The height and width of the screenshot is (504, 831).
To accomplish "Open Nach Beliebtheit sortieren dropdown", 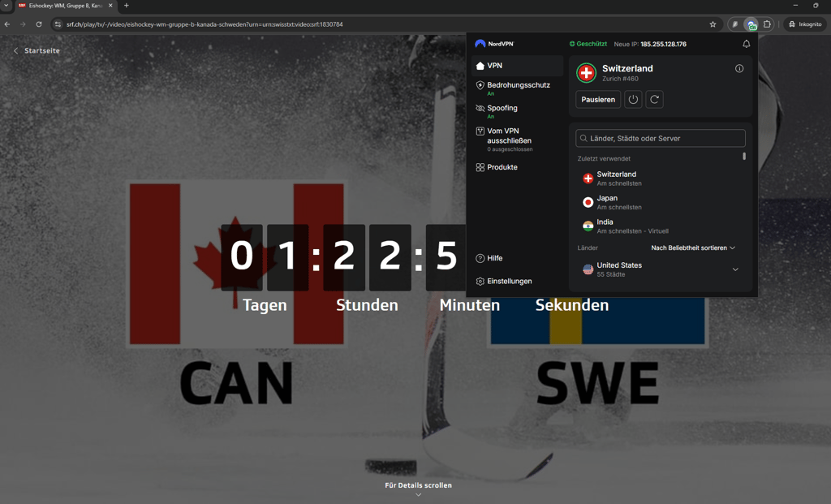I will 693,248.
